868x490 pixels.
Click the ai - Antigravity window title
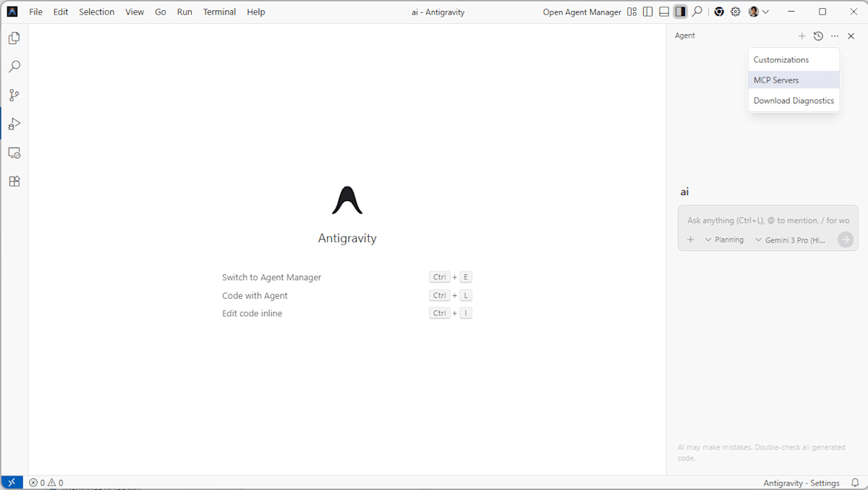click(438, 12)
